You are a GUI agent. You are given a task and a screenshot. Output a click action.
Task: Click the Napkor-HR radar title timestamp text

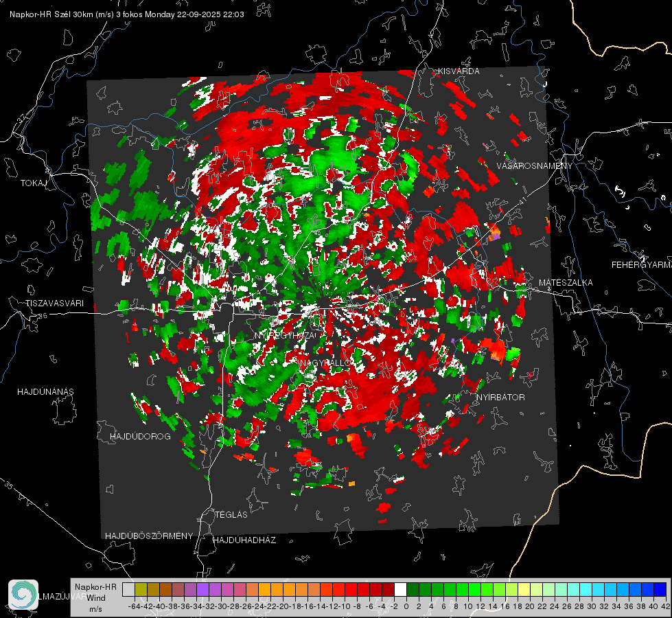pos(127,14)
